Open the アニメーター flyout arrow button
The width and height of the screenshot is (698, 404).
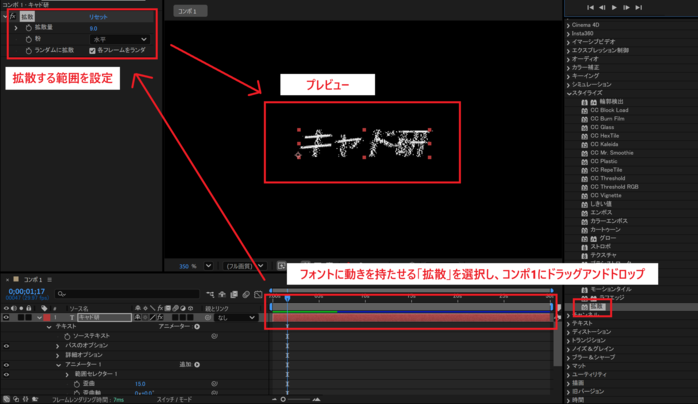pos(197,327)
